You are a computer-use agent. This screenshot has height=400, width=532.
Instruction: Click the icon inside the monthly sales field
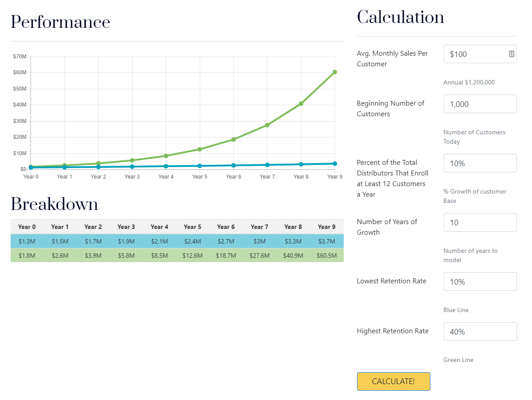coord(511,54)
